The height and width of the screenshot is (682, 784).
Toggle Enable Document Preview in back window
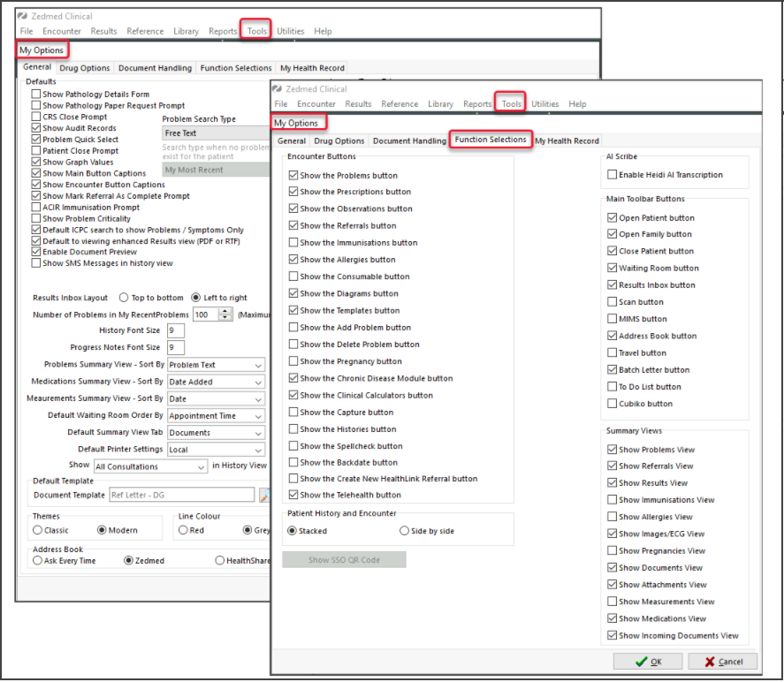click(x=36, y=252)
